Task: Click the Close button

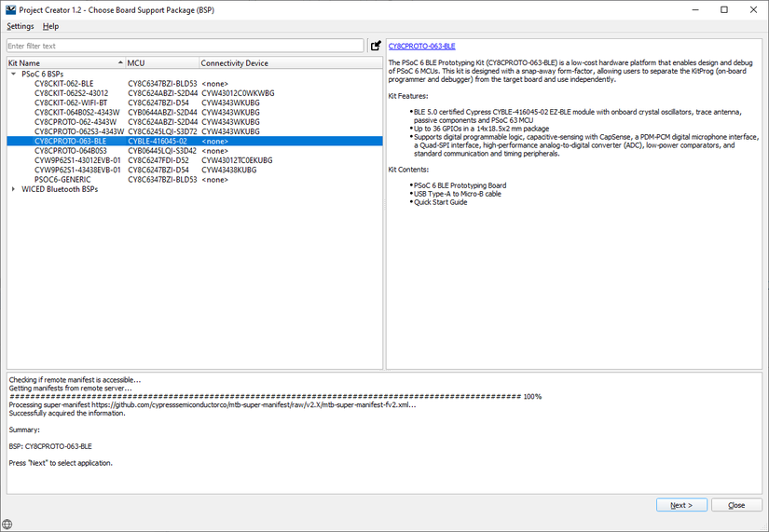Action: pos(736,505)
